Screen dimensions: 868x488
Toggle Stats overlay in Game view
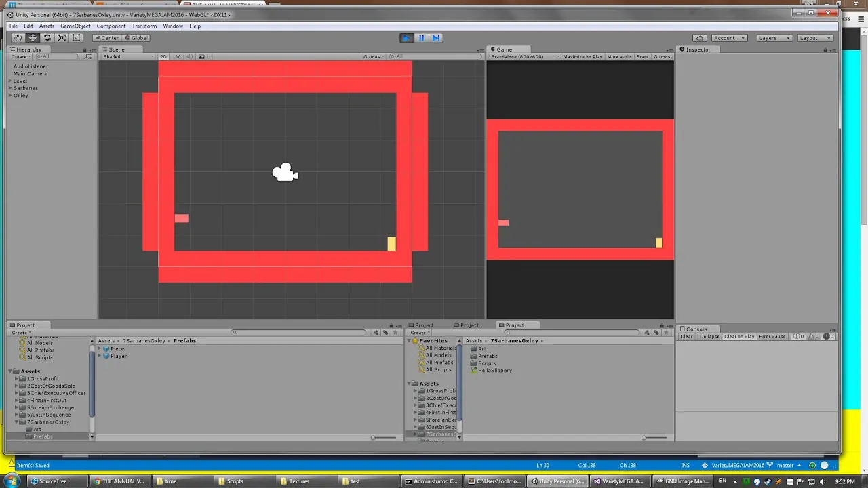point(642,57)
